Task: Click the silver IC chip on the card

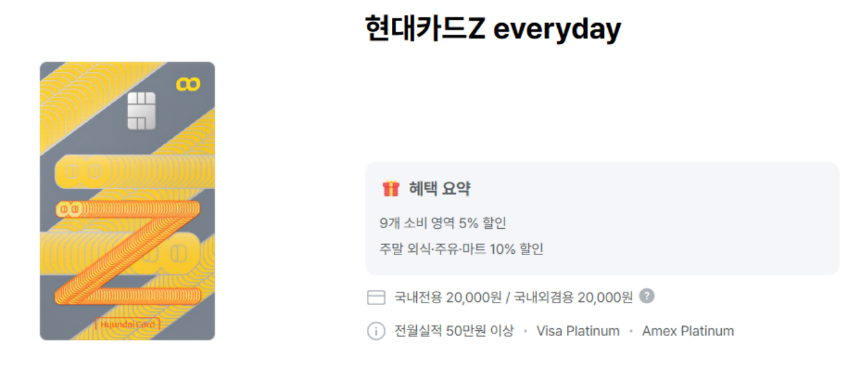Action: coord(141,111)
